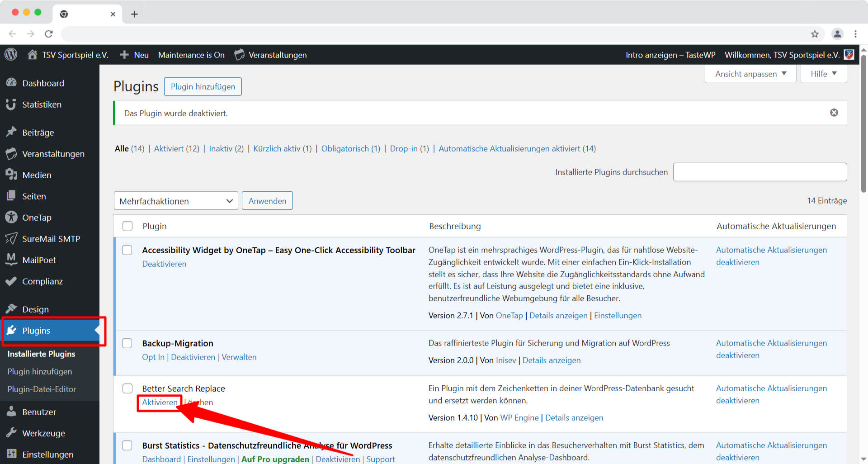Click the Seiten pages icon

(11, 196)
